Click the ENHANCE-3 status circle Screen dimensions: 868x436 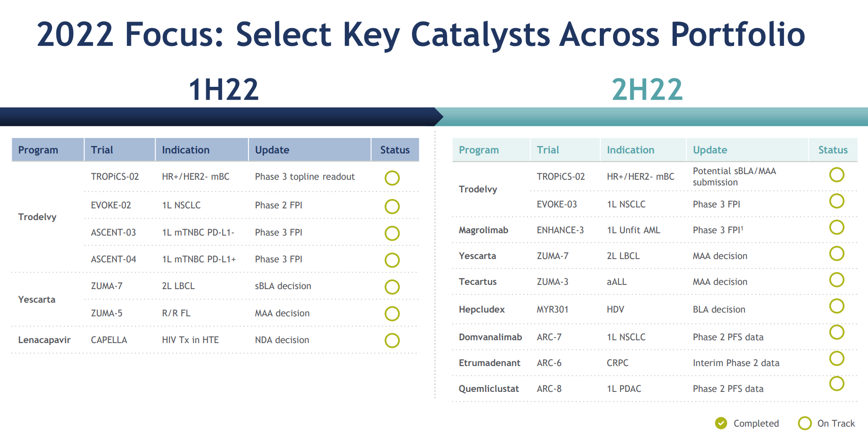pos(837,227)
